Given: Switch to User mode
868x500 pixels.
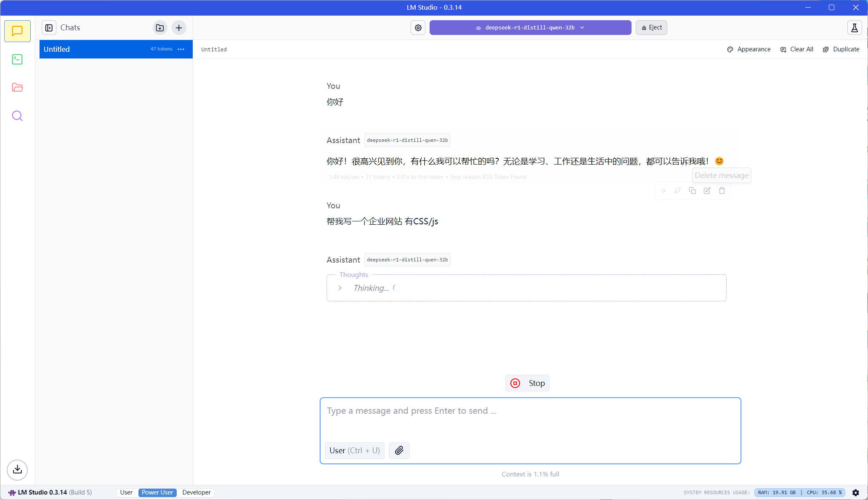Looking at the screenshot, I should (126, 492).
